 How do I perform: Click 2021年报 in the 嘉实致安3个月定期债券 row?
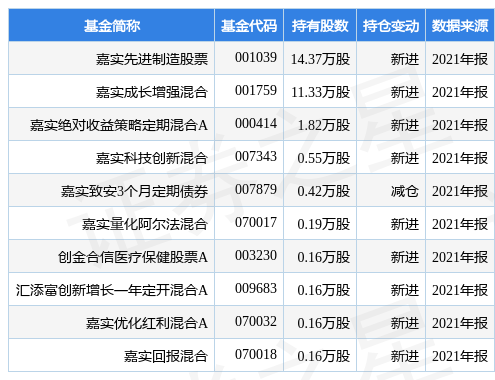460,191
